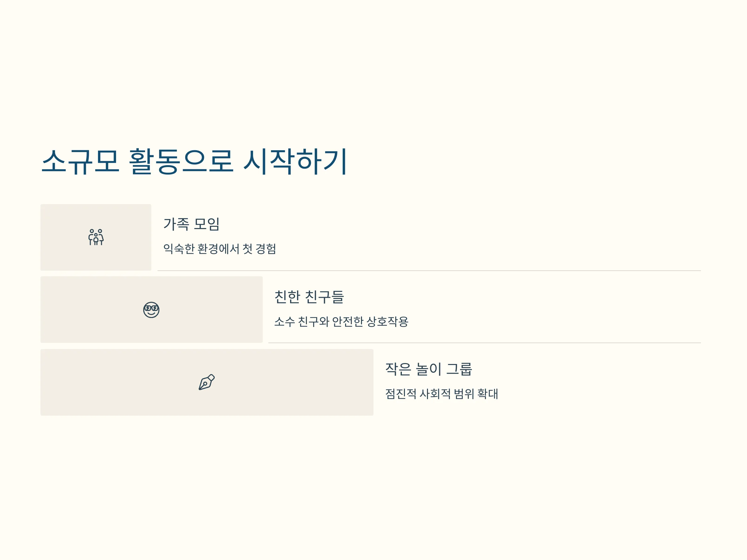Click the longest beige bar with pen icon
Viewport: 747px width, 560px height.
tap(207, 382)
